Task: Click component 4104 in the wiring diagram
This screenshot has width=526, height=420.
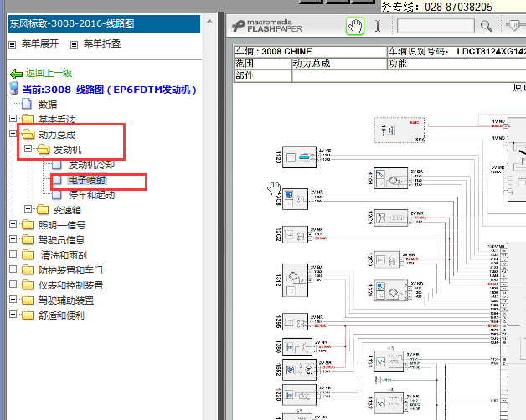Action: 391,178
